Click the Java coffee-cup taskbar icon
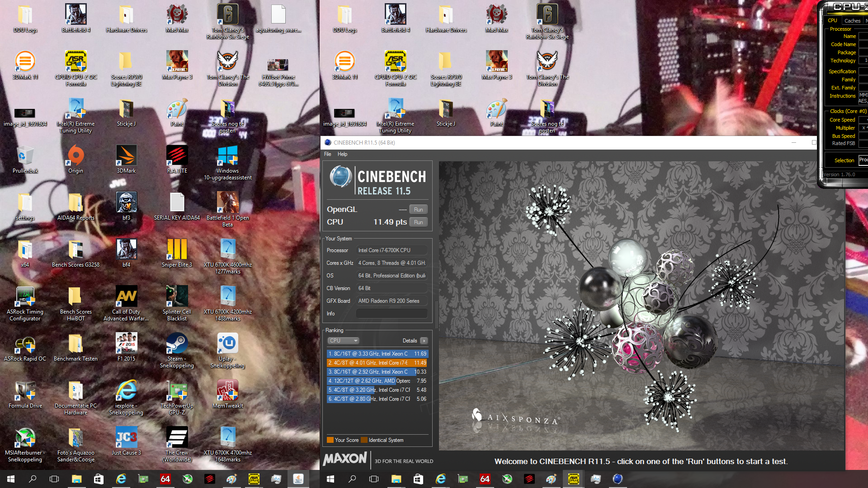 point(298,479)
